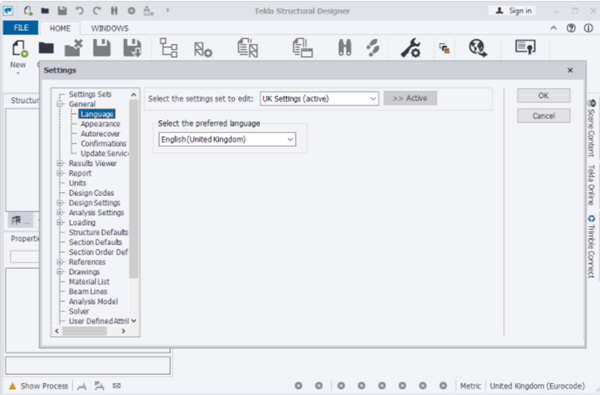Open the FILE menu tab
The width and height of the screenshot is (600, 395).
(x=21, y=28)
